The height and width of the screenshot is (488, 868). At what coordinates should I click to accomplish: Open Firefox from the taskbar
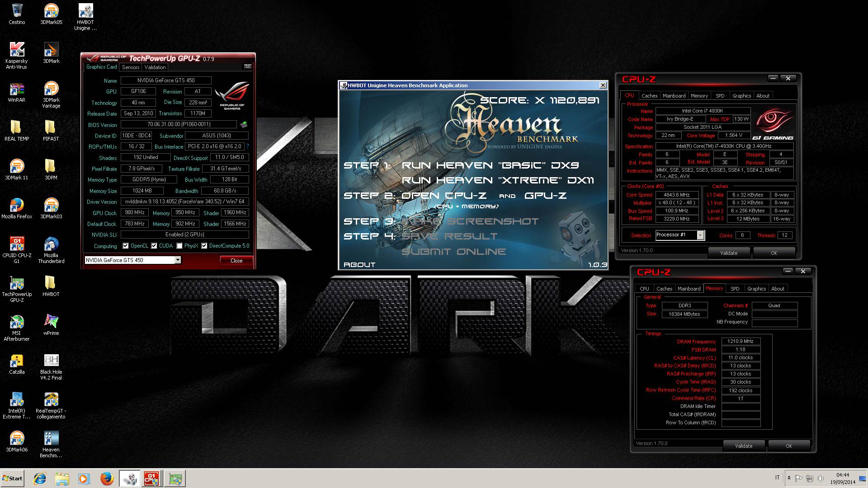click(x=107, y=479)
